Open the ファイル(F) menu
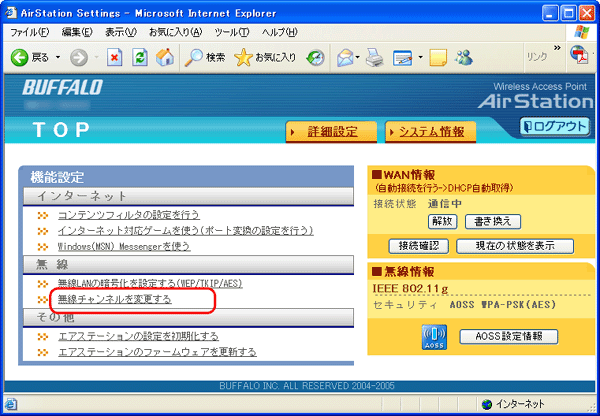 29,33
